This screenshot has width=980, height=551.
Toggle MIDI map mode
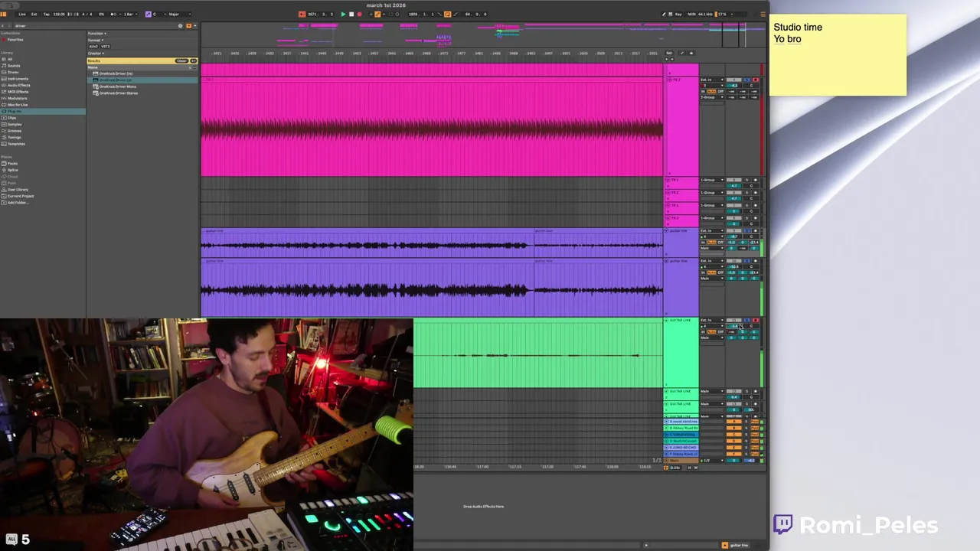click(x=691, y=14)
